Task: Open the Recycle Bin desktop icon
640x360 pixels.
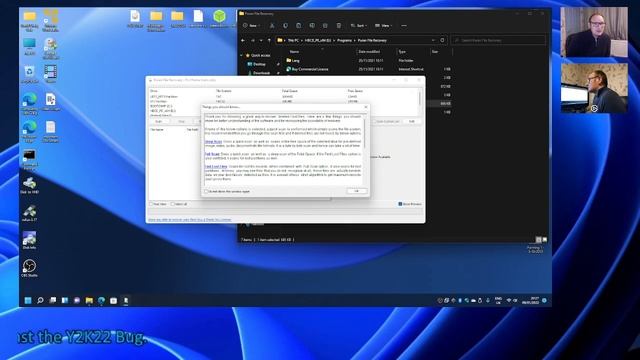Action: (x=29, y=74)
